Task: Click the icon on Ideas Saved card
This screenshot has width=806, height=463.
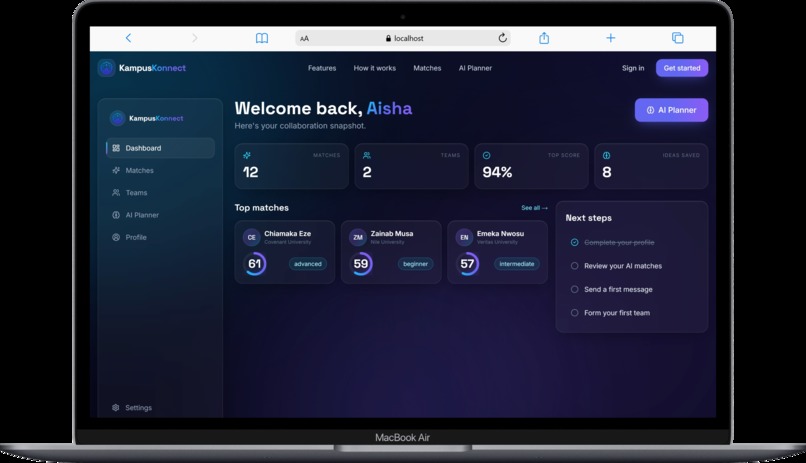Action: click(x=606, y=155)
